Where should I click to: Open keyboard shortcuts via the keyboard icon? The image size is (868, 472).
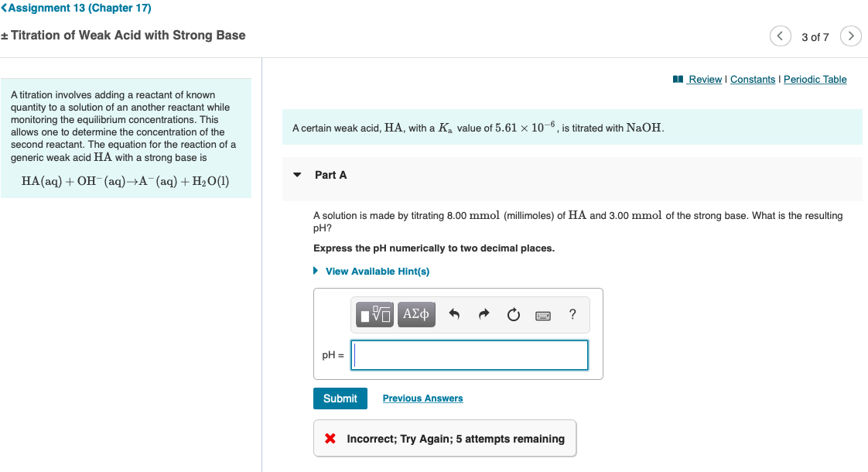point(542,315)
